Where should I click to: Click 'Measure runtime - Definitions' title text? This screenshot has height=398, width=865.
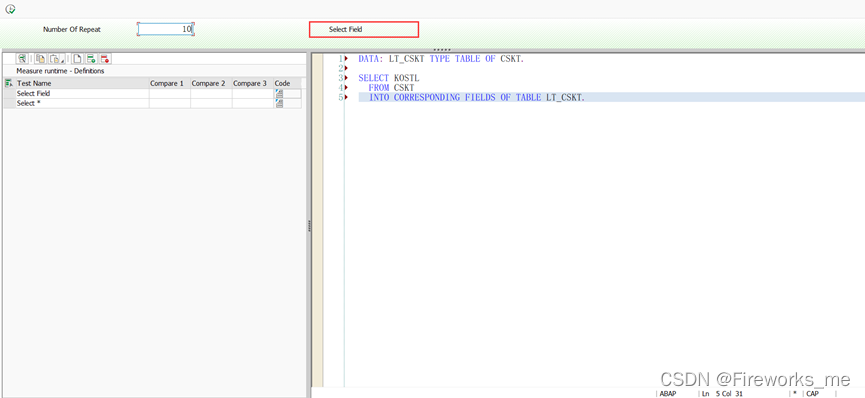coord(60,71)
